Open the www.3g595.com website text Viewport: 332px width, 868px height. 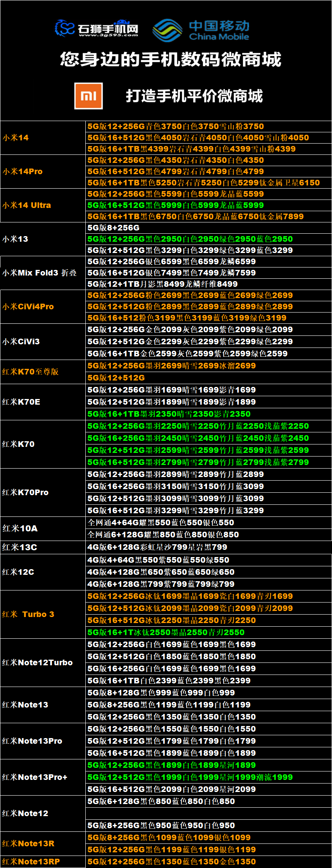pyautogui.click(x=108, y=35)
